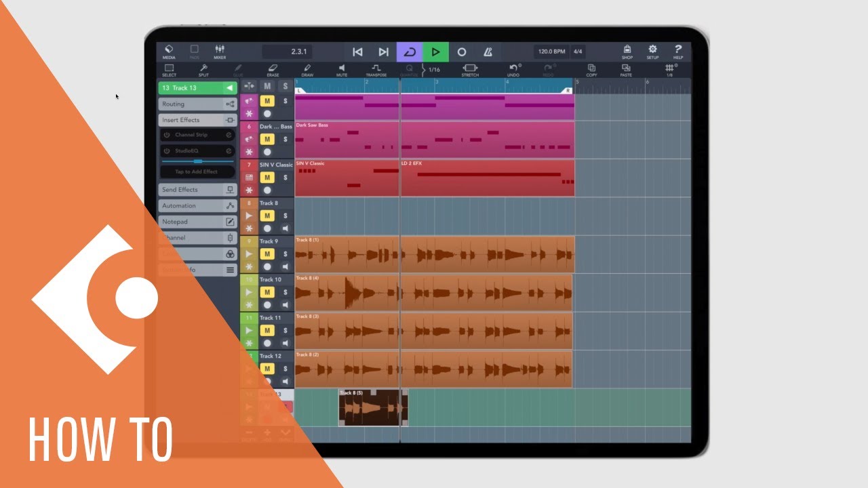Expand the Send Effects section

tap(198, 190)
